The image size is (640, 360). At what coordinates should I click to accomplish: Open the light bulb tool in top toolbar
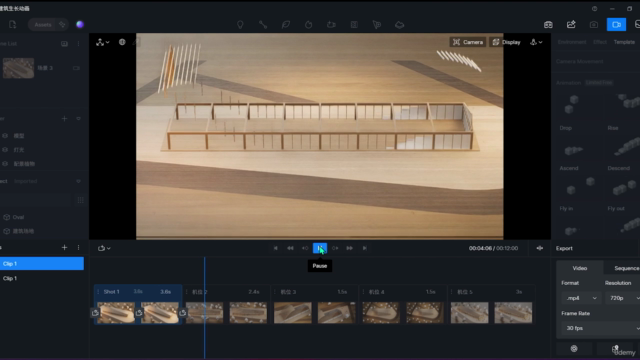[240, 24]
